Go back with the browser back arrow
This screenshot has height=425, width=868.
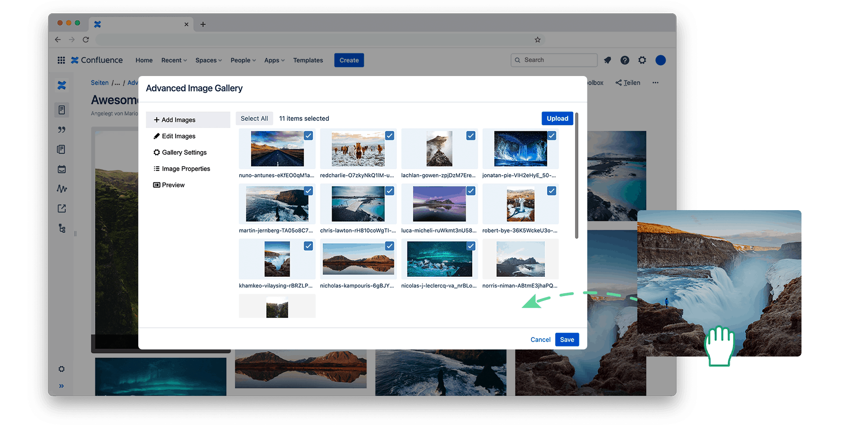pyautogui.click(x=58, y=40)
